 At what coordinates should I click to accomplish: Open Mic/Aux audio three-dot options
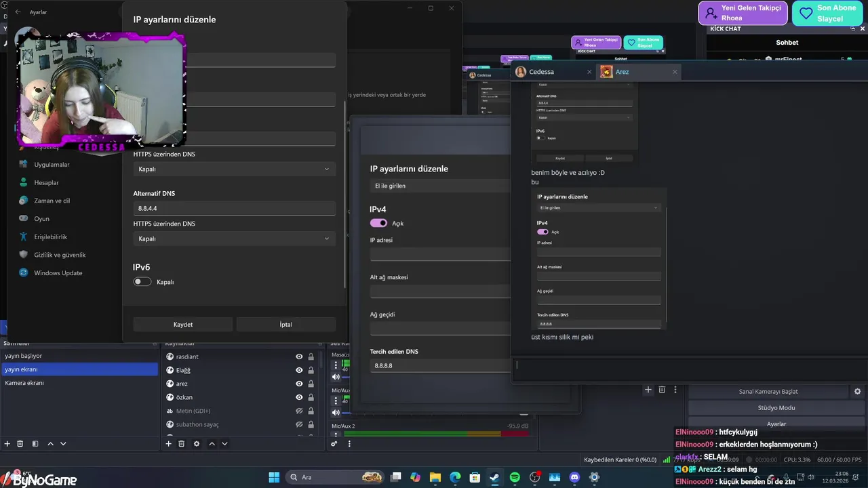pos(336,401)
